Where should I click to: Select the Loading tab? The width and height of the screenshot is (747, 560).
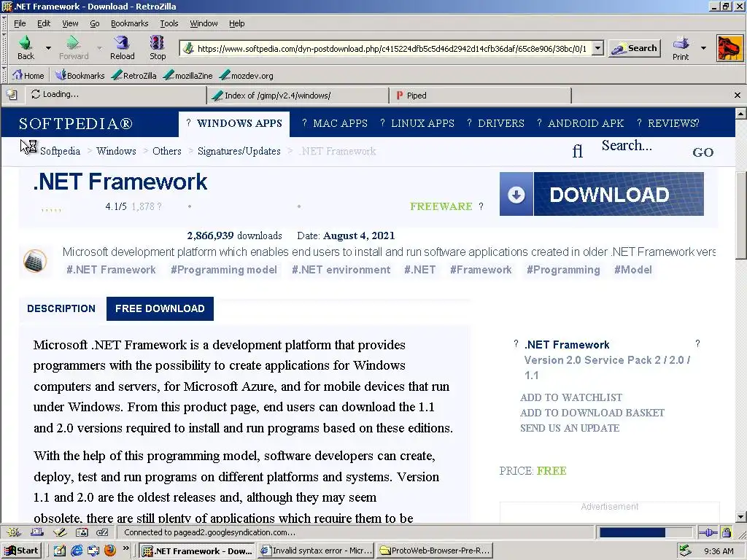pyautogui.click(x=117, y=94)
